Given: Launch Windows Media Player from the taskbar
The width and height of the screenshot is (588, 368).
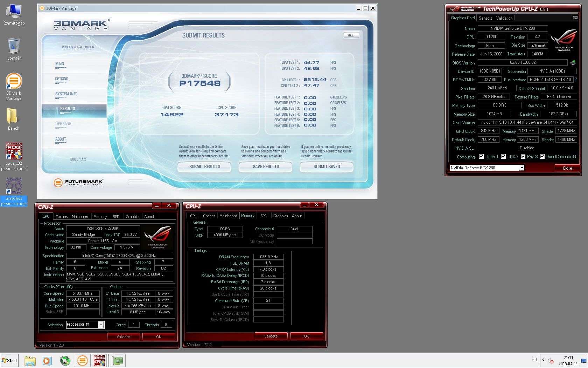Looking at the screenshot, I should click(x=47, y=361).
